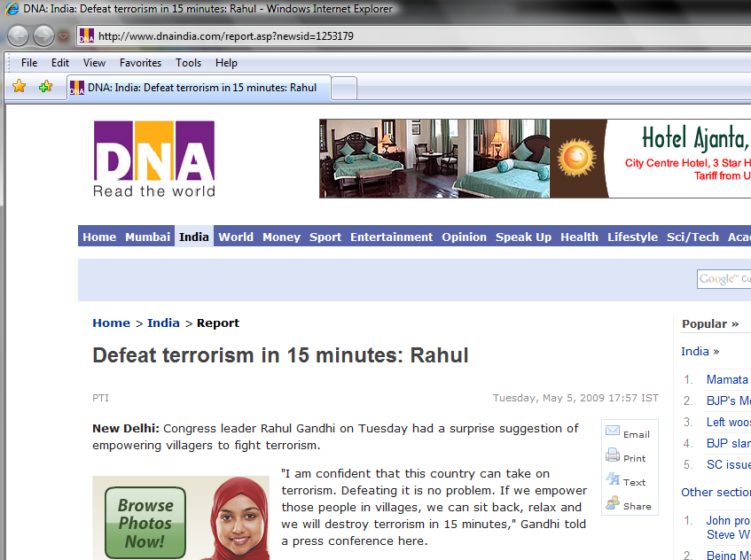Select the DNA India article tab

point(199,88)
